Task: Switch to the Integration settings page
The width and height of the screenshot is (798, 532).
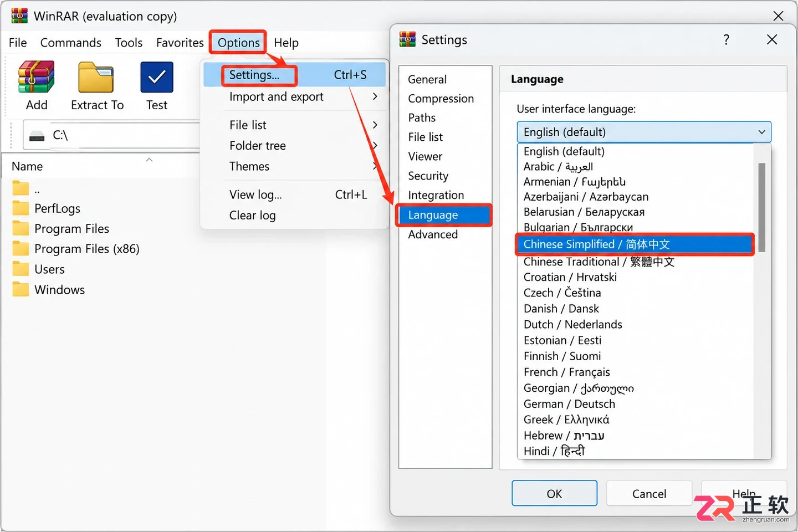Action: (436, 195)
